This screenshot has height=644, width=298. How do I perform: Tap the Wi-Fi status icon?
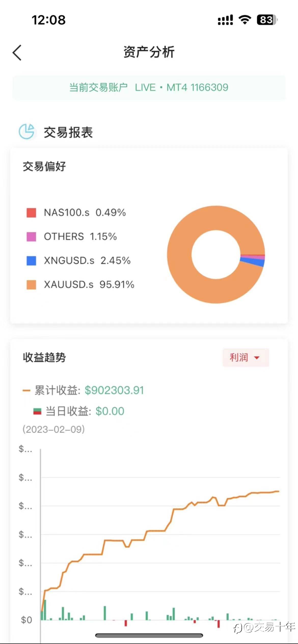(245, 20)
